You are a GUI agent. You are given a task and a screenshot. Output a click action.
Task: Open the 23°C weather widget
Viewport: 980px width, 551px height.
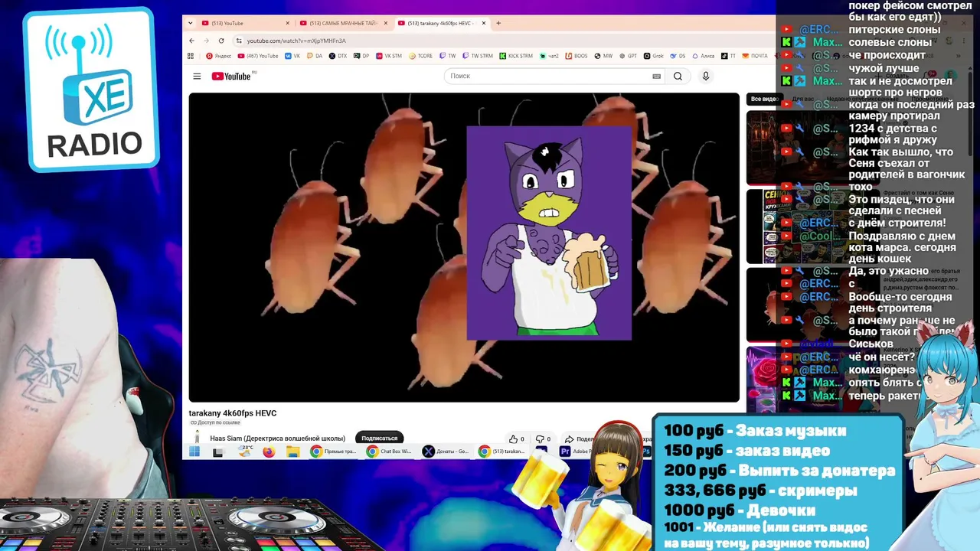246,452
